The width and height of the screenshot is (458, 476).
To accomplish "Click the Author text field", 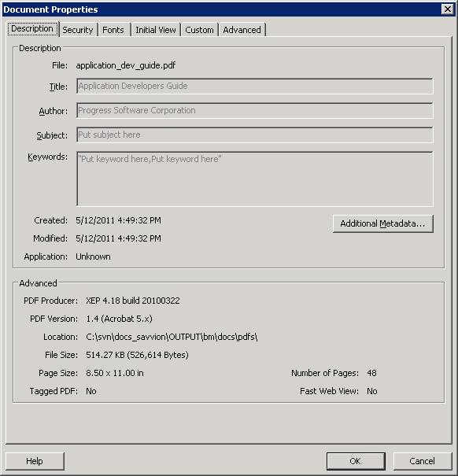I will 254,110.
